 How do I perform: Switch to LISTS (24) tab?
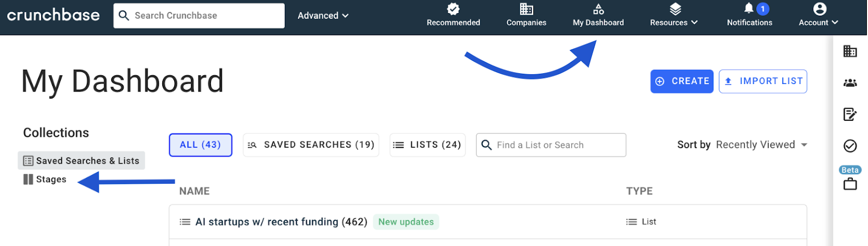click(x=427, y=145)
